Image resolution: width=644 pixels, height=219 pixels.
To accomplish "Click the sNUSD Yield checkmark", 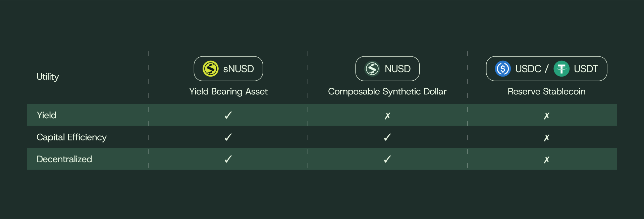I will point(228,115).
